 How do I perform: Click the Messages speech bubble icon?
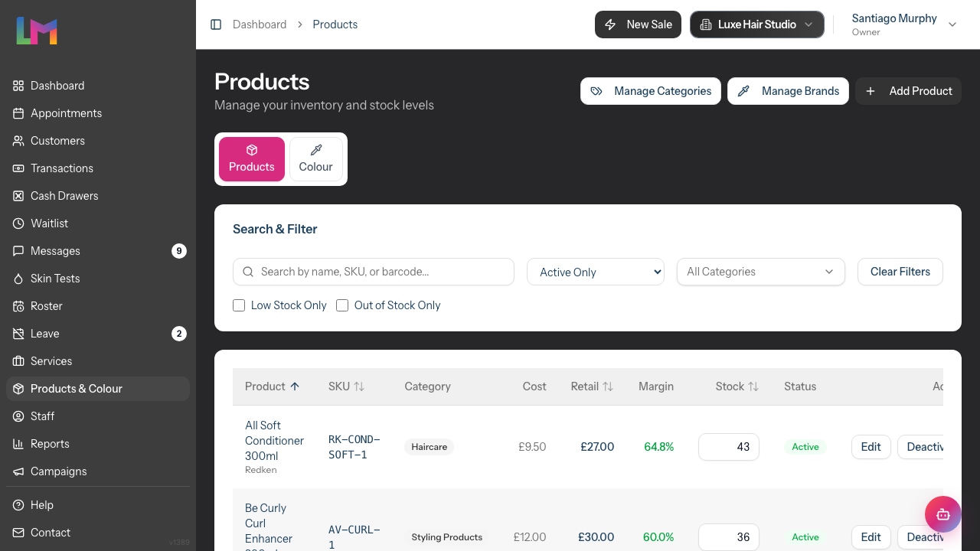click(18, 251)
